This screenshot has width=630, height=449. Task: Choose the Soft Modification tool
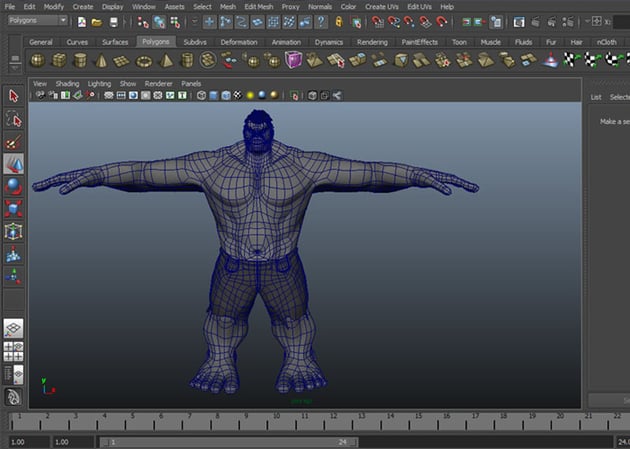point(14,254)
